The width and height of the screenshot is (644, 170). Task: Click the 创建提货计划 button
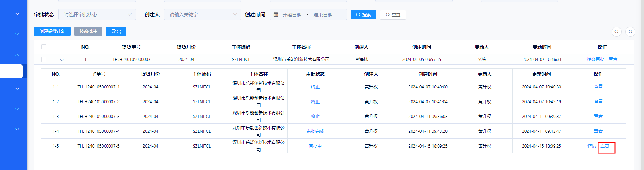coord(52,31)
